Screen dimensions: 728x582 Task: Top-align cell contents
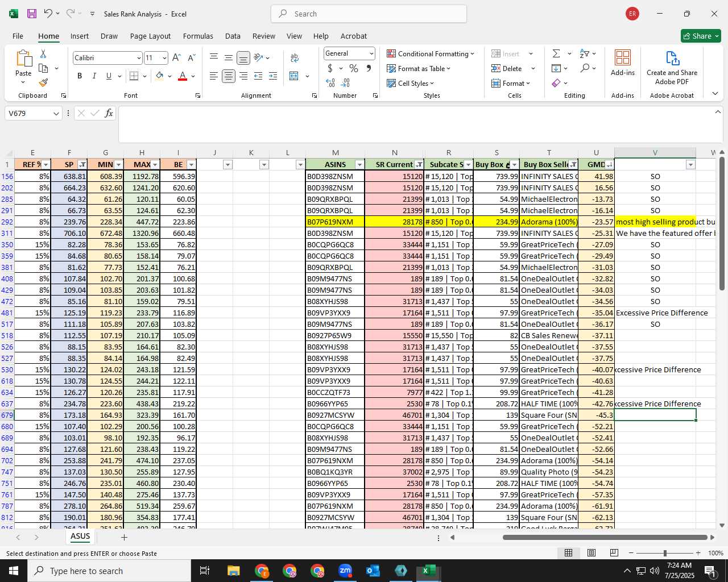(x=214, y=57)
